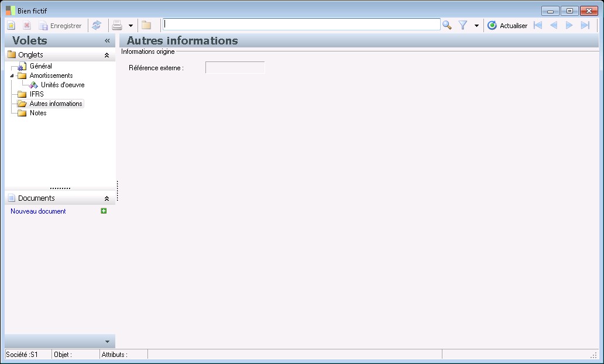604x364 pixels.
Task: Open the IFRS folder item
Action: 37,94
